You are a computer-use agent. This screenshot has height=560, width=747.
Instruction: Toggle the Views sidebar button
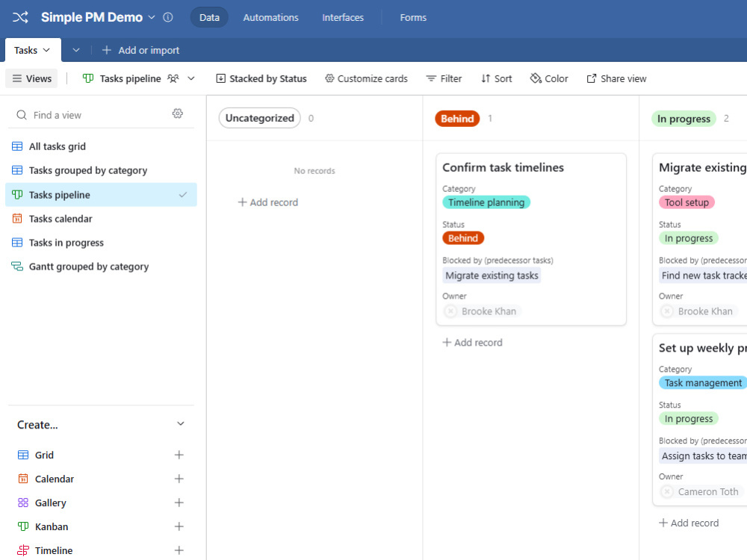point(31,78)
